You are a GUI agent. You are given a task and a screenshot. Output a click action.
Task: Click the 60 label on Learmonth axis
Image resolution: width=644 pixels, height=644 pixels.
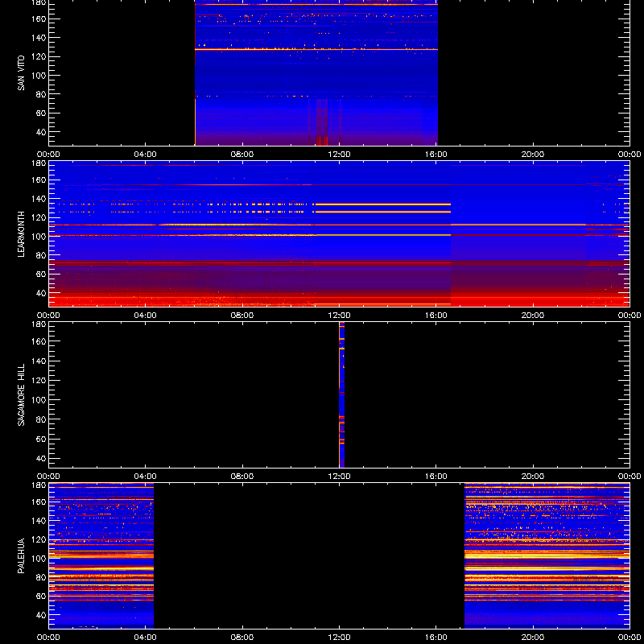point(41,275)
